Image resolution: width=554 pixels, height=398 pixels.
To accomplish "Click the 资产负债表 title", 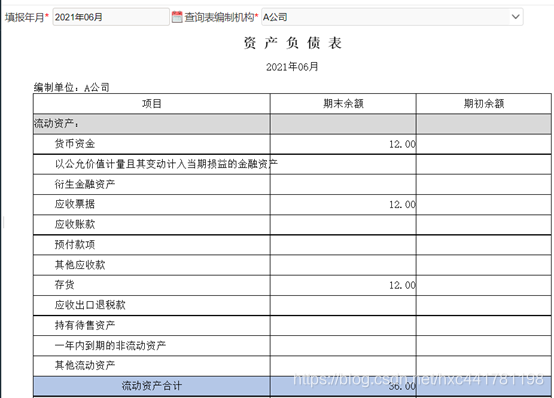I will point(293,43).
